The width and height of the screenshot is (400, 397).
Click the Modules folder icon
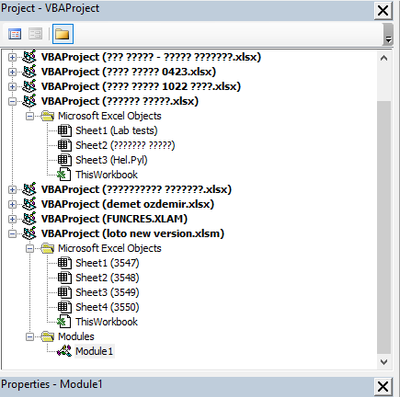coord(47,336)
